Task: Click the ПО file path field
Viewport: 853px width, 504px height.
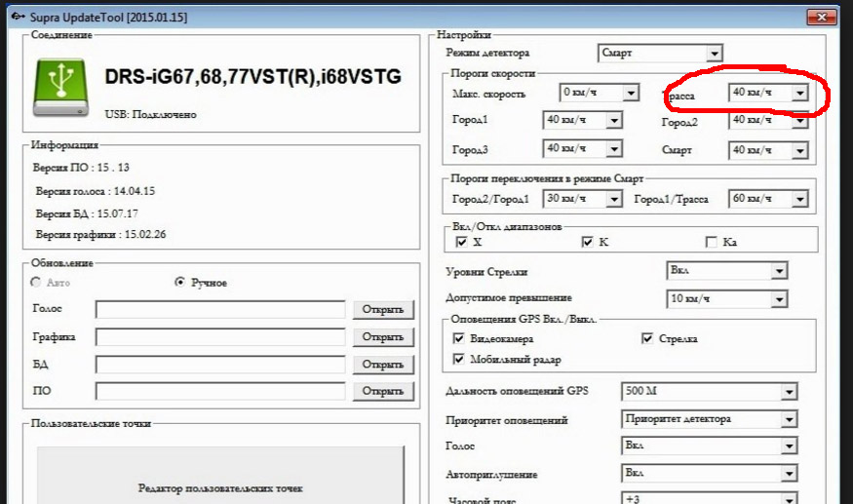Action: click(220, 391)
